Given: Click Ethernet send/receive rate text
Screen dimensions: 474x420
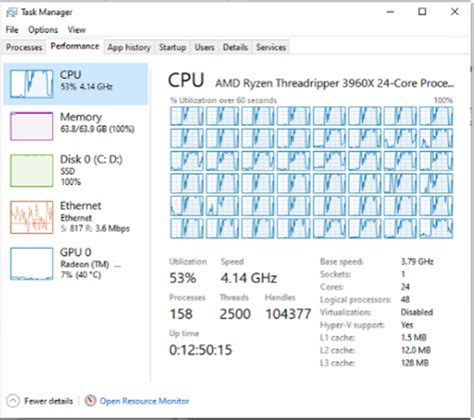Looking at the screenshot, I should tap(95, 229).
